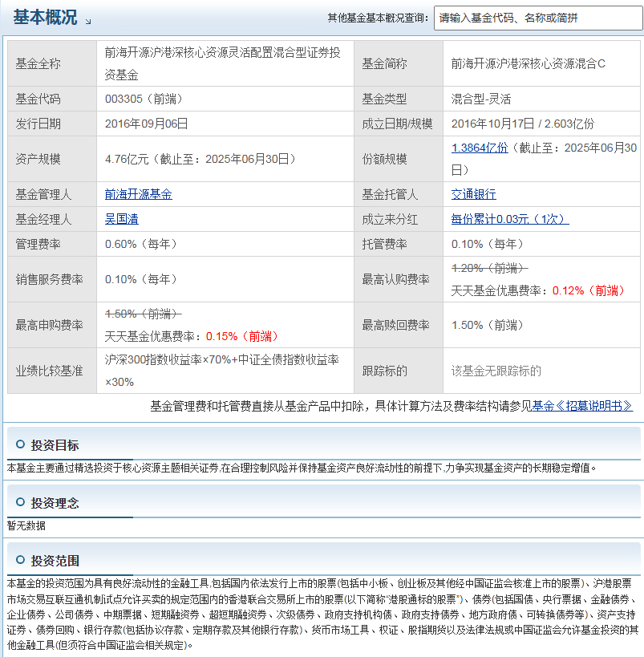
Task: Click the 托管费率 value 0.10%（每年）
Action: tap(488, 244)
